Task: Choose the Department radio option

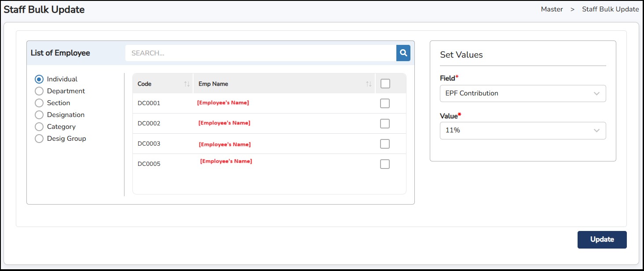Action: click(x=39, y=91)
